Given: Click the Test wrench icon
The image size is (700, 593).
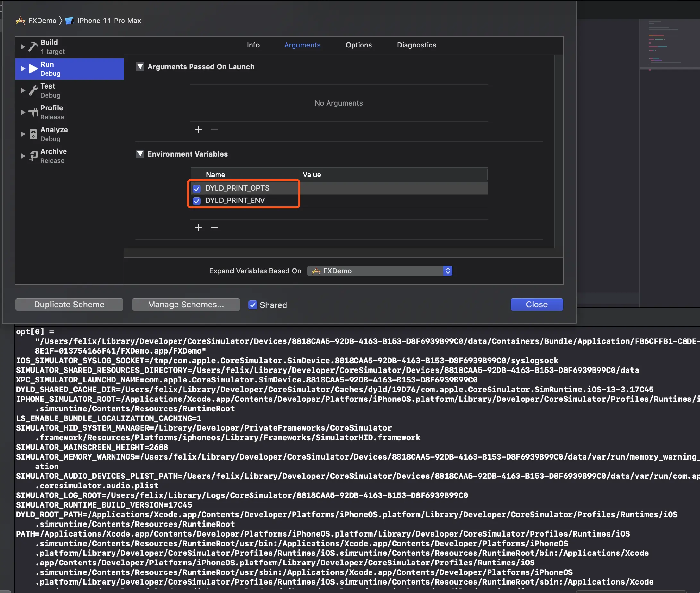Looking at the screenshot, I should coord(33,90).
